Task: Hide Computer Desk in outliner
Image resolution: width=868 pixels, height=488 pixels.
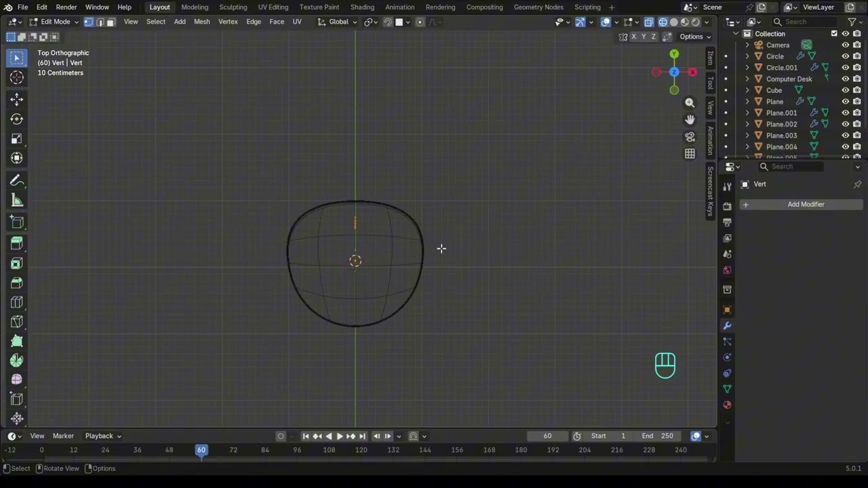Action: click(846, 79)
